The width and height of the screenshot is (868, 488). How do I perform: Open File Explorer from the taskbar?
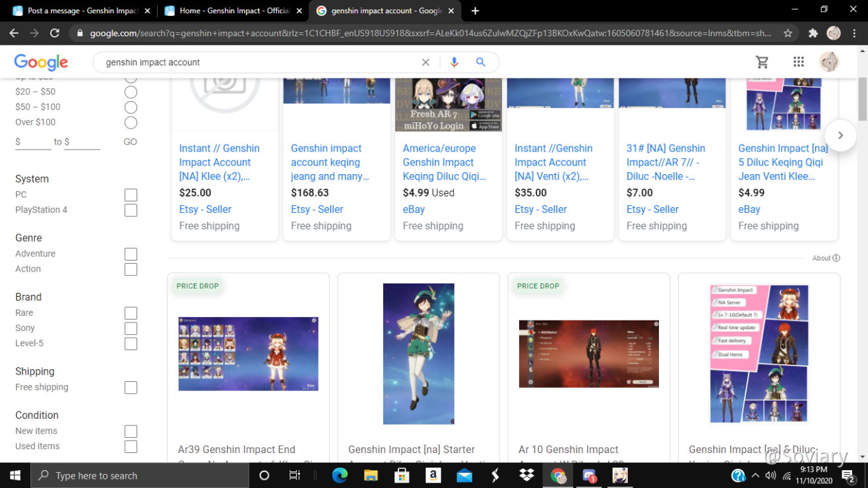[x=371, y=475]
